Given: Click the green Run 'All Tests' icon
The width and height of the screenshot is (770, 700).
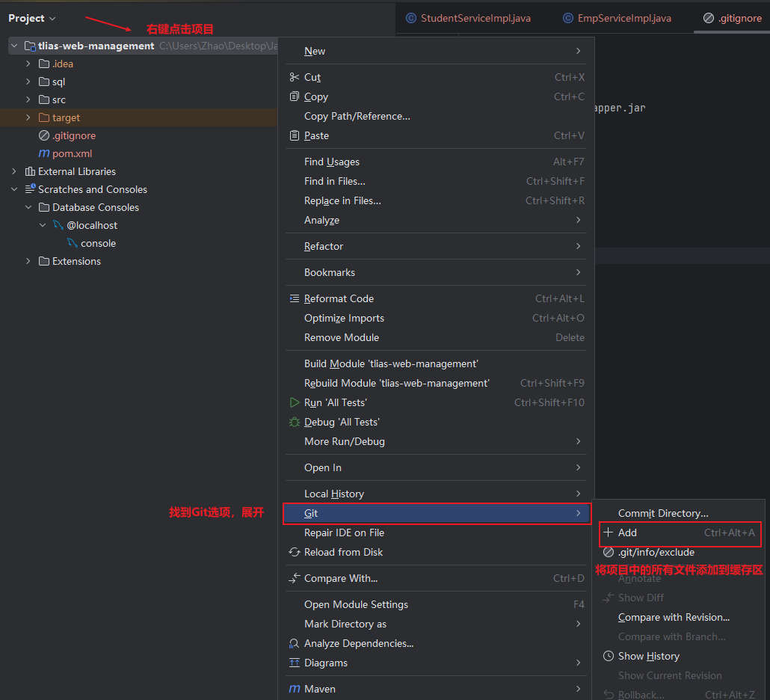Looking at the screenshot, I should [x=294, y=403].
